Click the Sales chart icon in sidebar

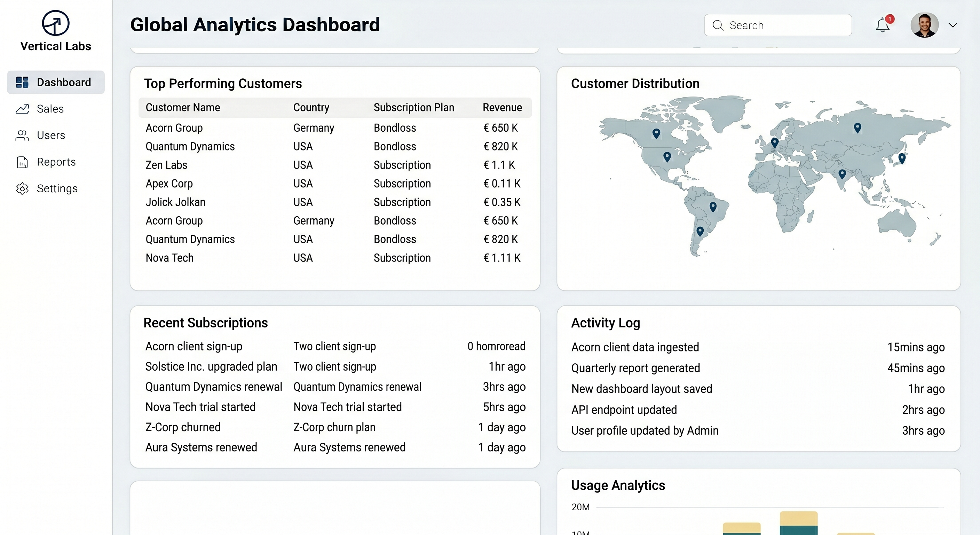pyautogui.click(x=22, y=109)
